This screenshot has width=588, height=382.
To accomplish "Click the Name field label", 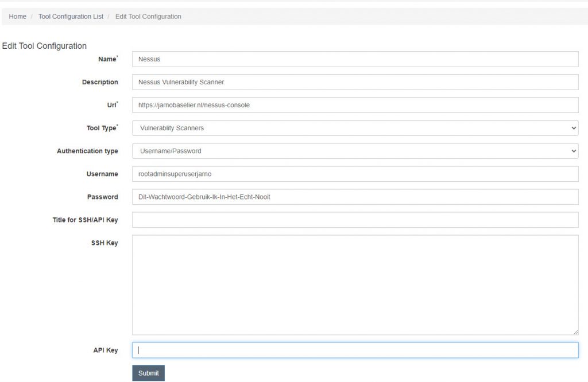I will click(x=107, y=59).
